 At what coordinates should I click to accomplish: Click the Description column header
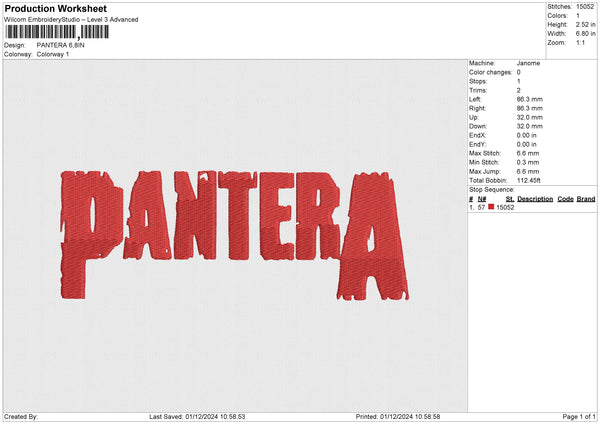coord(535,199)
